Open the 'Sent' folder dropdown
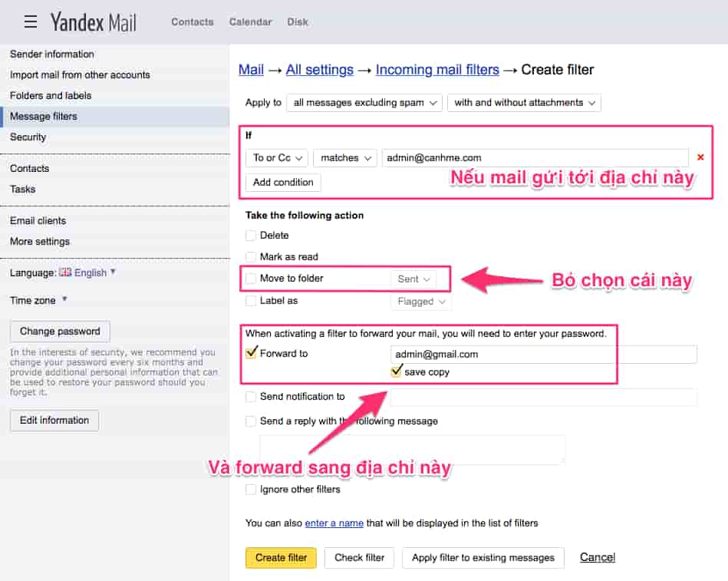728x581 pixels. (413, 279)
